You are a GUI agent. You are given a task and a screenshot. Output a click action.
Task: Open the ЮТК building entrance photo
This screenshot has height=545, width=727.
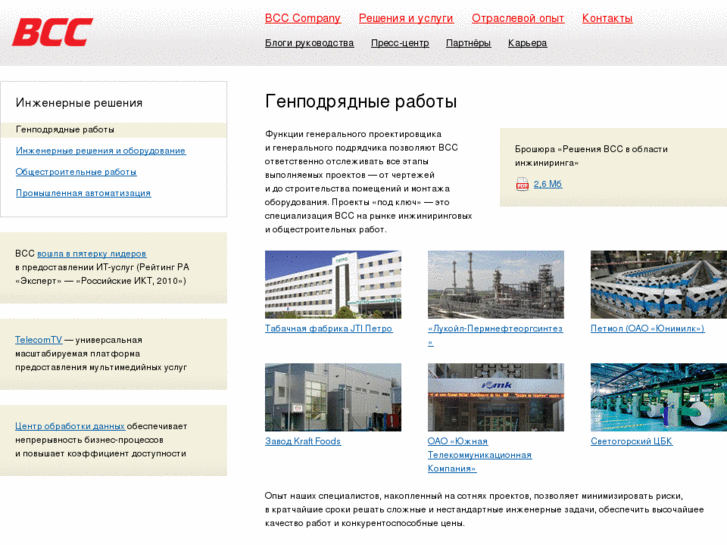[496, 397]
